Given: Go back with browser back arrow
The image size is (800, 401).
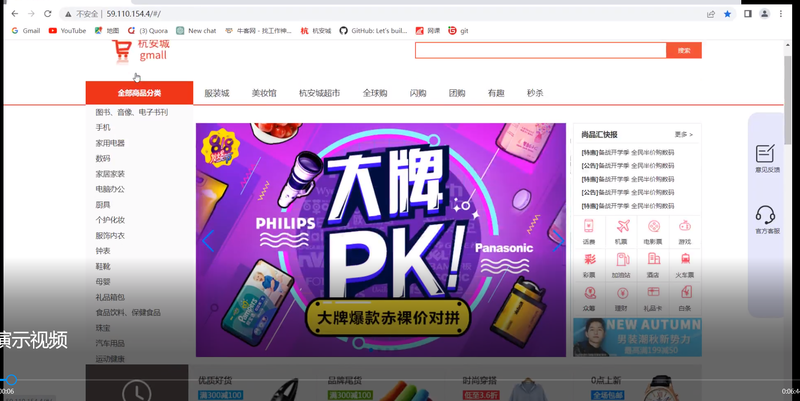Looking at the screenshot, I should tap(14, 14).
